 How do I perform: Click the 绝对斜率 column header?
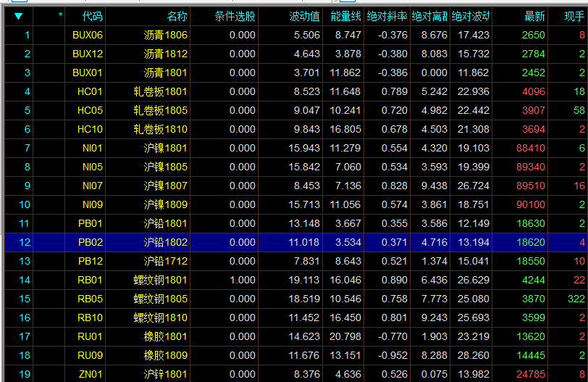tap(387, 16)
